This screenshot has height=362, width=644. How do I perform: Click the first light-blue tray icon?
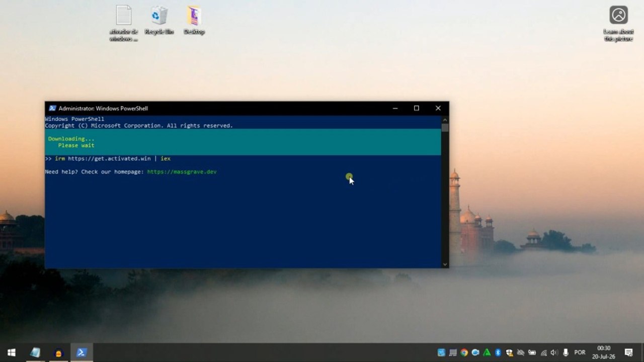coord(441,352)
